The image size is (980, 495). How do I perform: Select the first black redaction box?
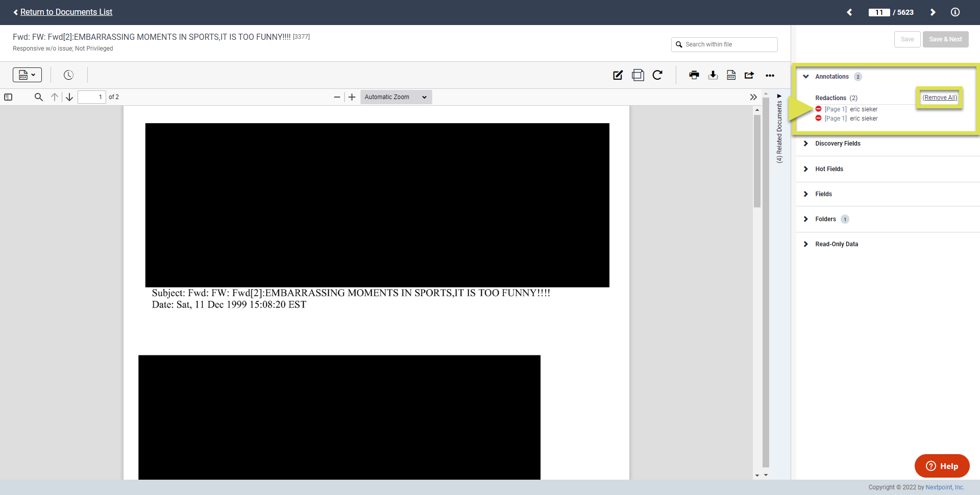point(377,205)
